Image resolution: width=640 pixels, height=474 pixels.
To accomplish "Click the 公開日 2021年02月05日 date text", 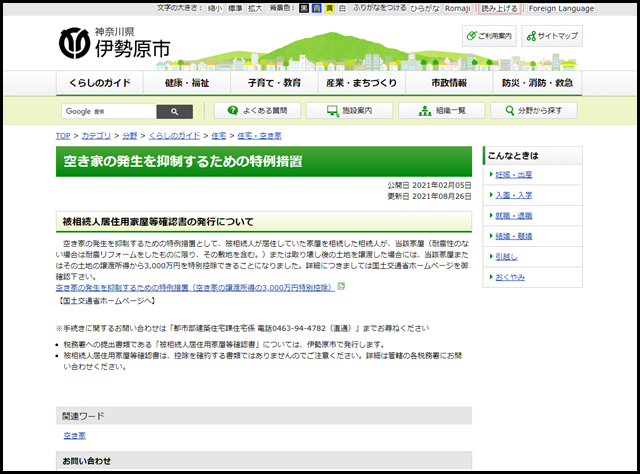I will pyautogui.click(x=429, y=185).
